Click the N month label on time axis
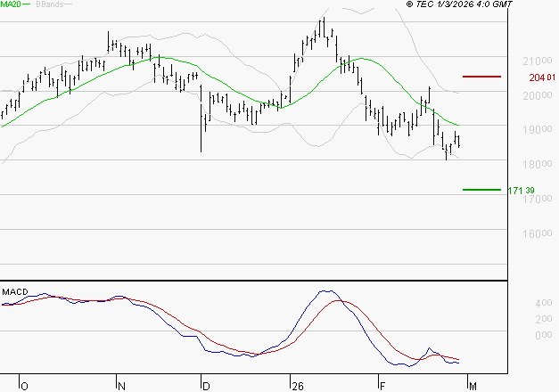The image size is (559, 392). pyautogui.click(x=121, y=387)
